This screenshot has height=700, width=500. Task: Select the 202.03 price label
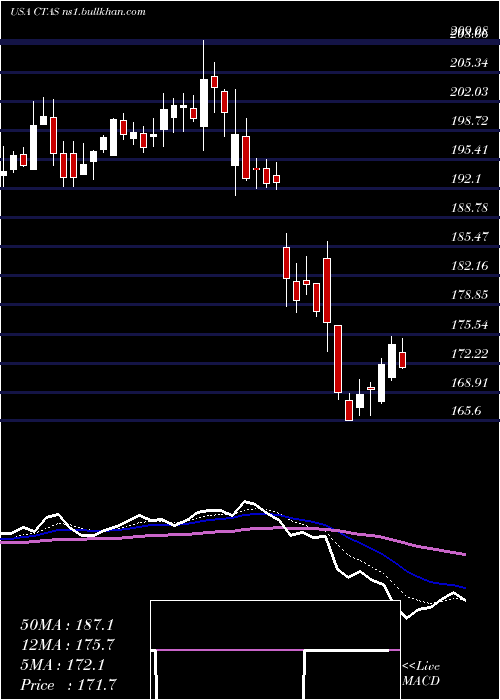coord(469,92)
